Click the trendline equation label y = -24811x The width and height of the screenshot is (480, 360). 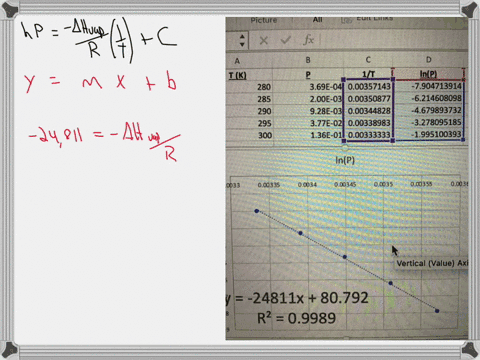coord(297,298)
